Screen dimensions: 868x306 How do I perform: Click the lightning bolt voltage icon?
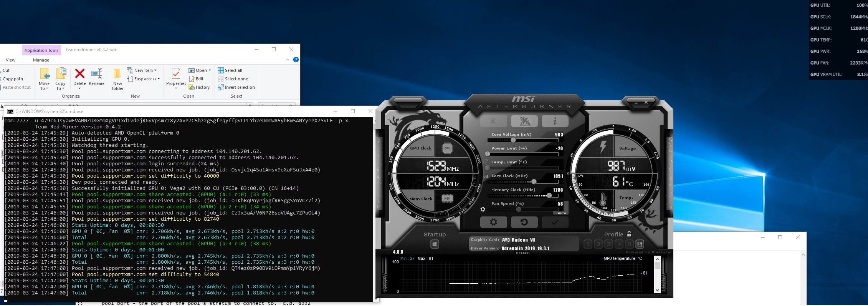603,146
